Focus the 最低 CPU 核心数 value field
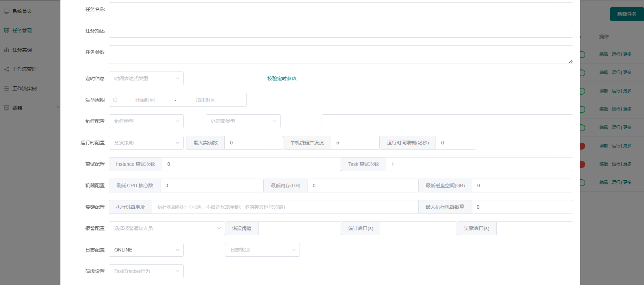This screenshot has height=285, width=644. click(212, 186)
